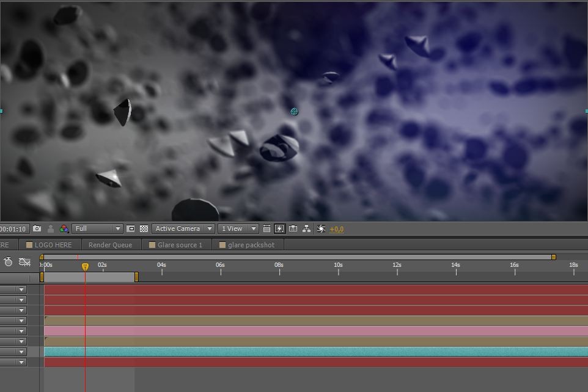Switch to the Glare source 1 tab

(x=180, y=245)
